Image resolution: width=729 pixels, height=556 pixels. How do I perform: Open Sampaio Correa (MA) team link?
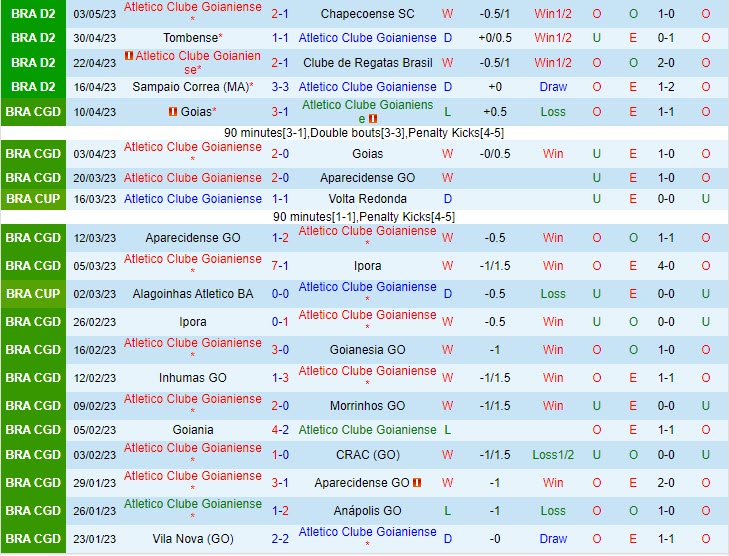point(191,87)
